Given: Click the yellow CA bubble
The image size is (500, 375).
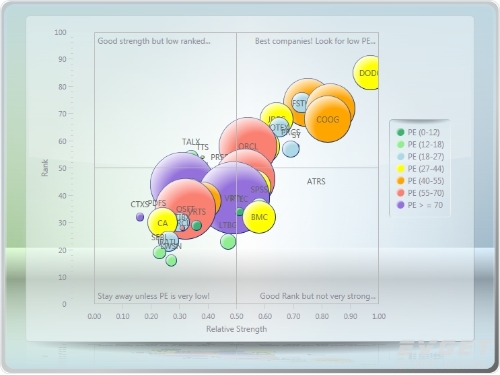Looking at the screenshot, I should pyautogui.click(x=162, y=223).
